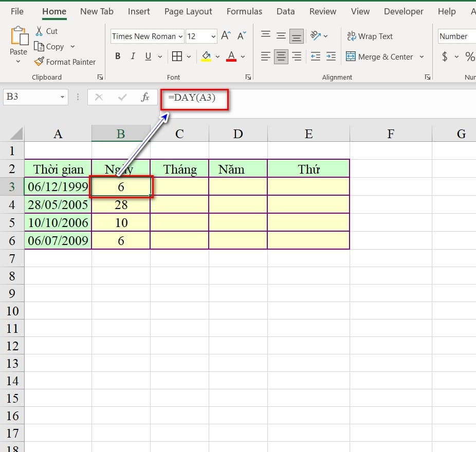The width and height of the screenshot is (476, 452).
Task: Click the Cut scissors icon
Action: click(x=39, y=31)
